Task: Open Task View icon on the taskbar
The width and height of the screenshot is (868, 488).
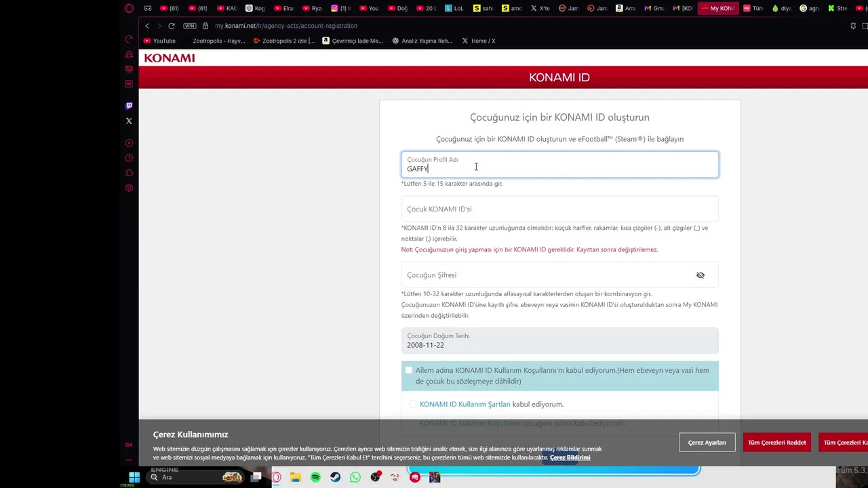Action: (x=256, y=477)
